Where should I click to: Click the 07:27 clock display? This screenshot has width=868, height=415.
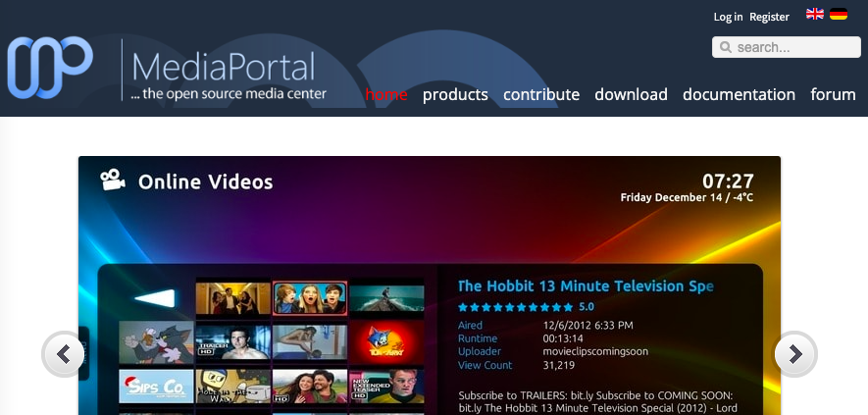728,182
